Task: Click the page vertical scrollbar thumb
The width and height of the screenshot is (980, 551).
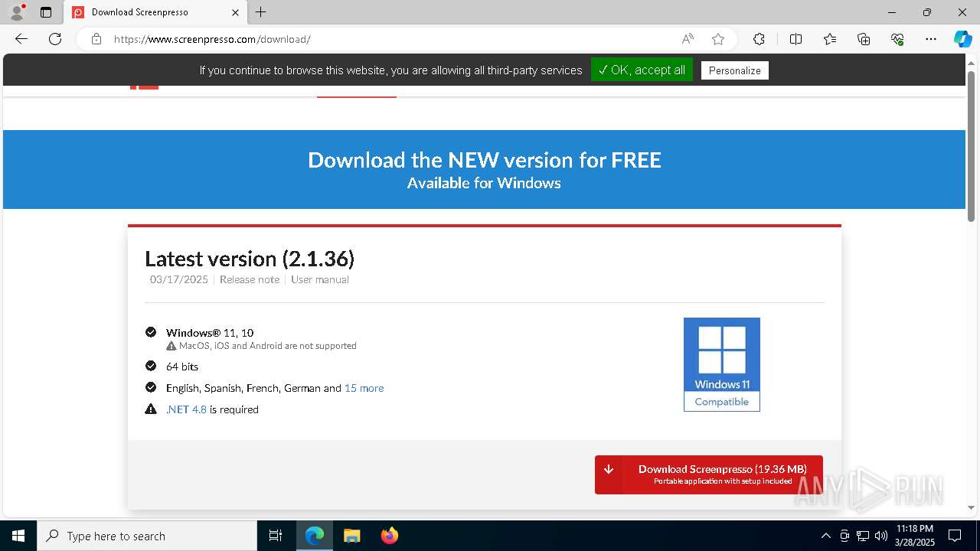Action: 971,145
